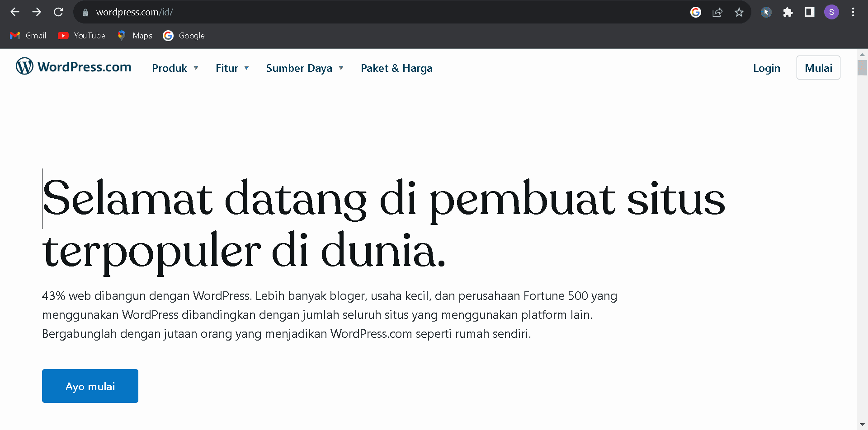
Task: Open the profile avatar S
Action: [831, 12]
